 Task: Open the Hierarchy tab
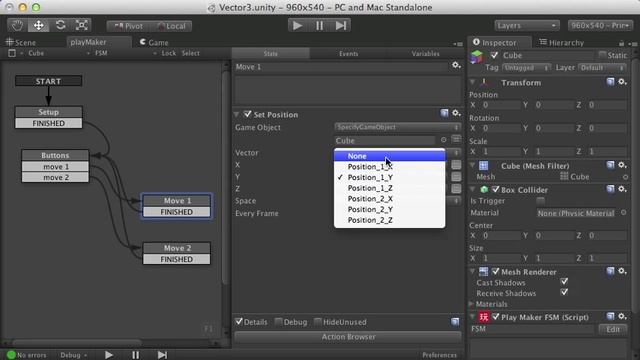click(x=561, y=42)
